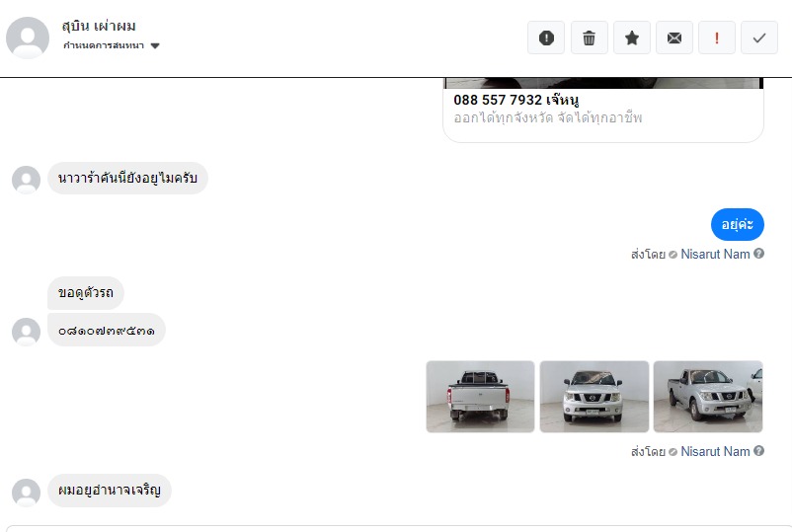Viewport: 792px width, 532px height.
Task: Open สุบิน เผ่าผม profile picture in header
Action: [28, 38]
